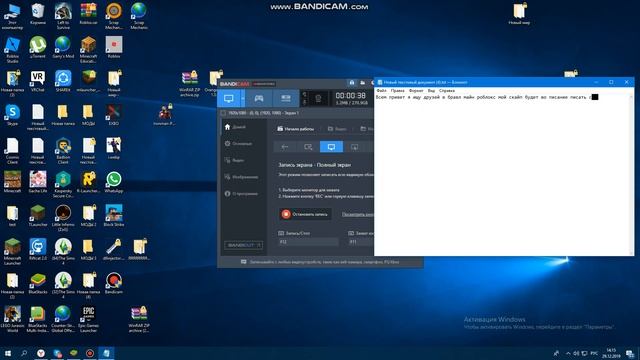This screenshot has width=640, height=360.
Task: Click the Bandicam lock icon in title bar
Action: 352,83
